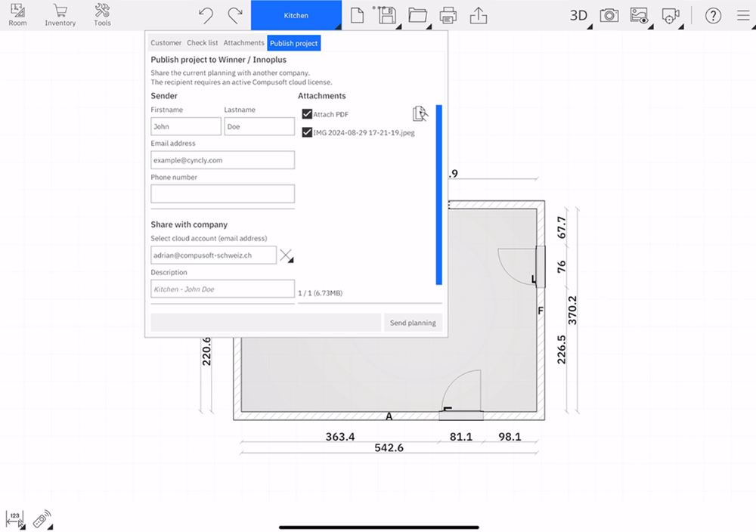
Task: Select the Publish project tab
Action: (x=293, y=43)
